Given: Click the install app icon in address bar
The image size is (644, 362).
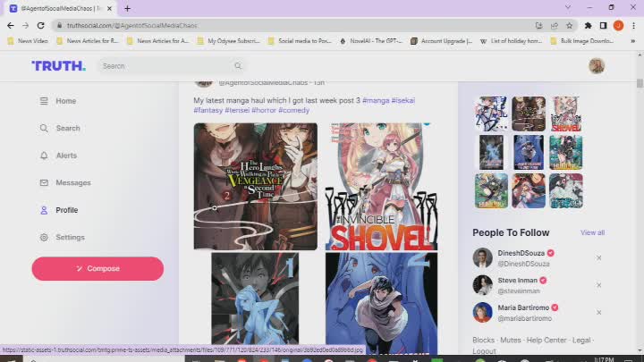Looking at the screenshot, I should tap(538, 25).
